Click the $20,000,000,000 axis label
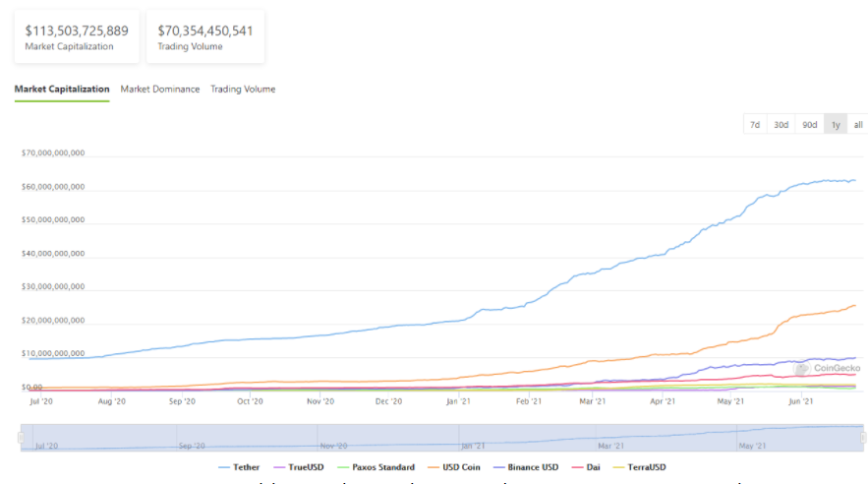 click(x=53, y=320)
